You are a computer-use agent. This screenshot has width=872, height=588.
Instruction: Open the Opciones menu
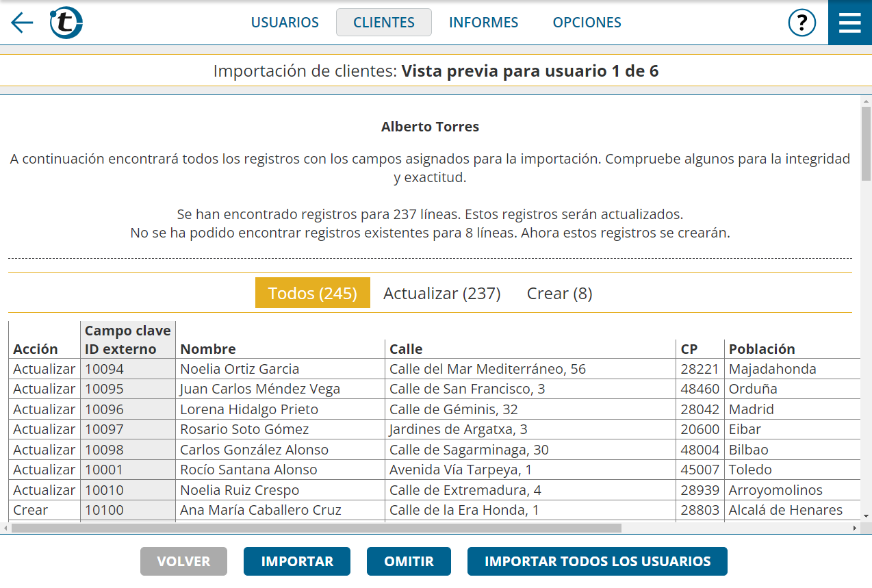(x=587, y=23)
